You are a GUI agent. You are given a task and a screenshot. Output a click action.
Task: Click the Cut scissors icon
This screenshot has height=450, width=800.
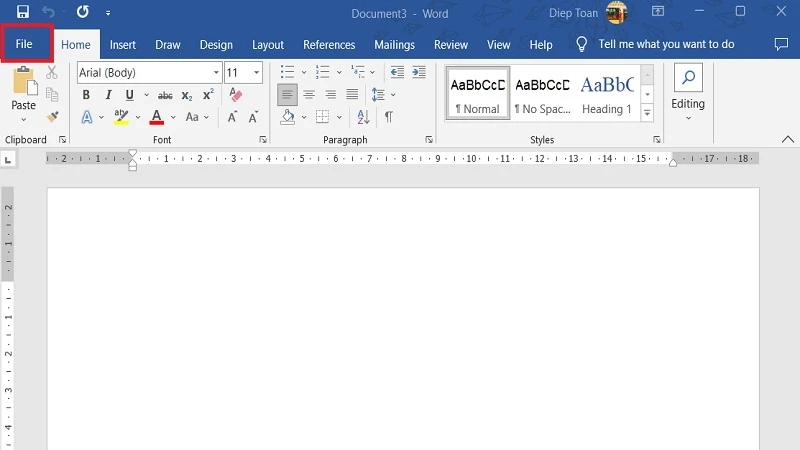click(x=52, y=72)
